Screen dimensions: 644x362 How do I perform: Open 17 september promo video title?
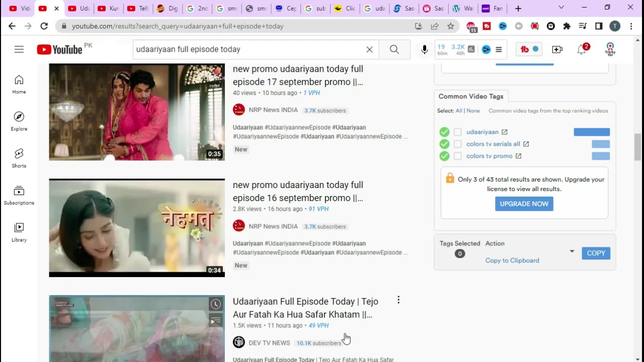pos(298,75)
